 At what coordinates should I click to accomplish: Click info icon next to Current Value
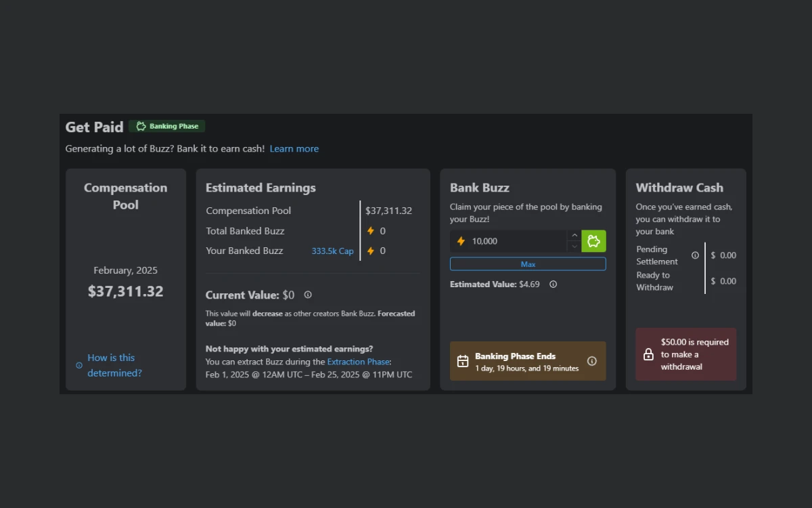308,295
